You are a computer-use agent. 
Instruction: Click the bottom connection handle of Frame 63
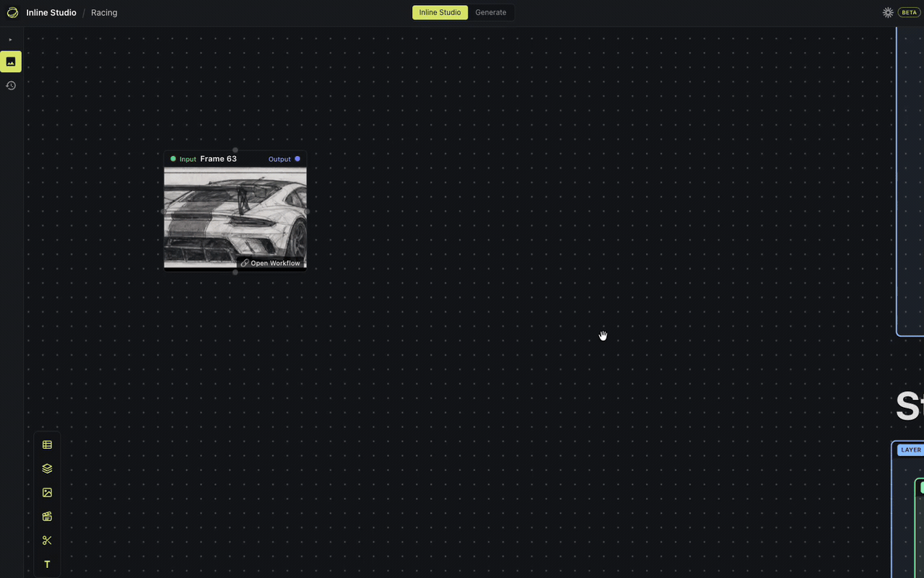pos(235,272)
